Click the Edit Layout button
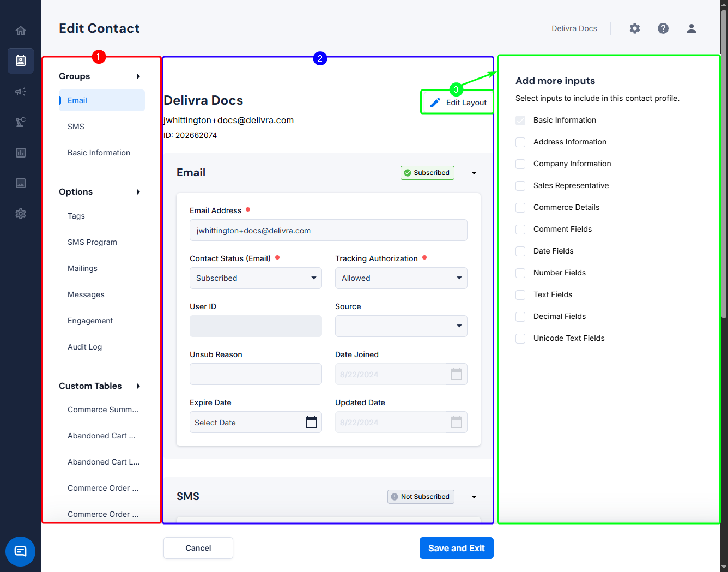 coord(458,103)
